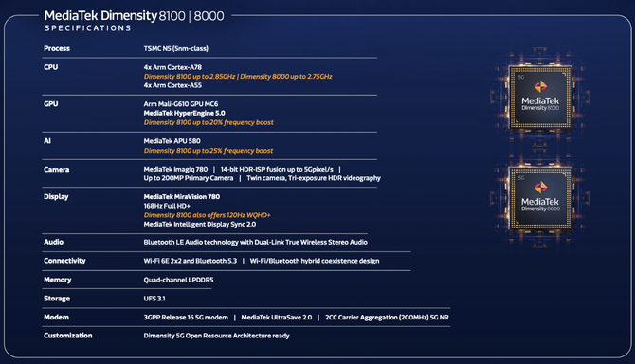Click '4x Arm Cortex-A55' text
This screenshot has width=635, height=364.
point(172,85)
